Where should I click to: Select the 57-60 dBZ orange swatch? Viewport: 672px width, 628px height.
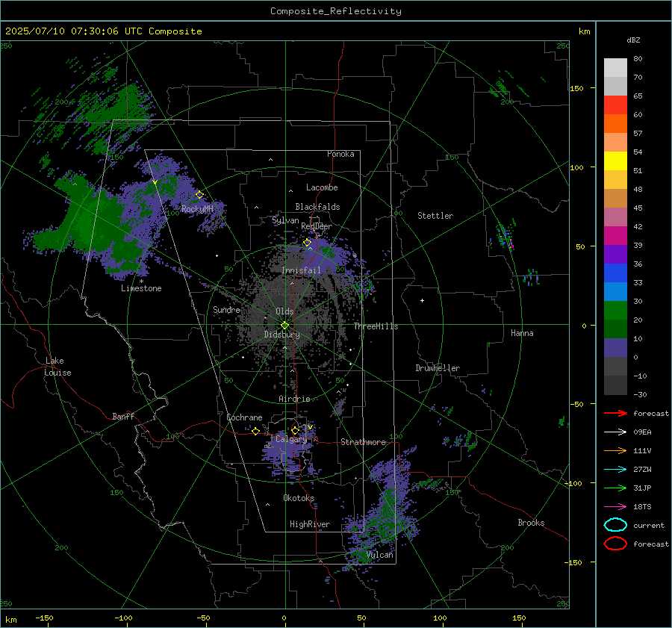[x=615, y=123]
